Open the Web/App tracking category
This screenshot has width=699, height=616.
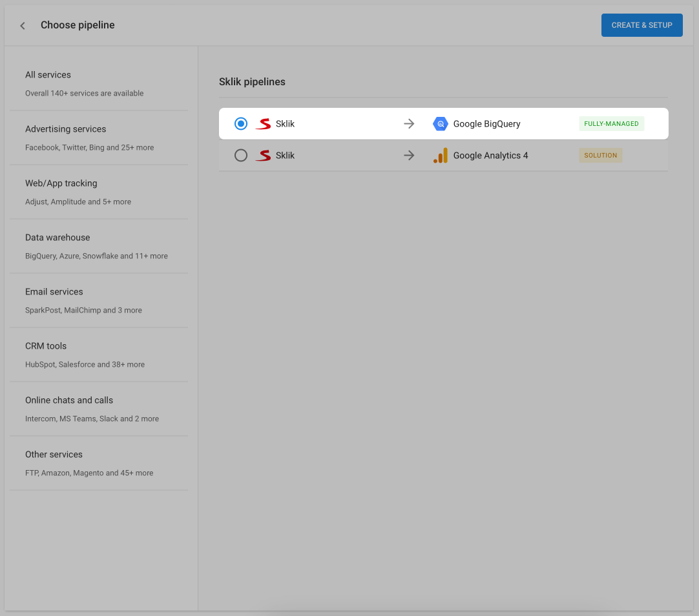(x=99, y=192)
